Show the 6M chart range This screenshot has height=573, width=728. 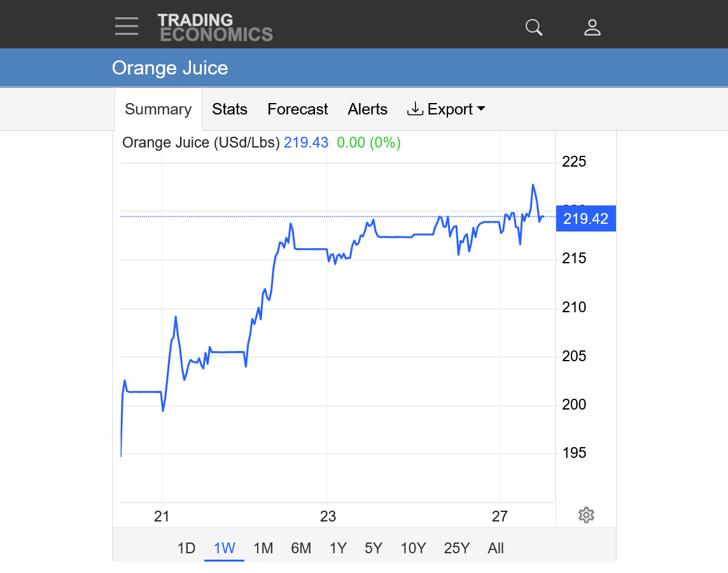coord(301,548)
